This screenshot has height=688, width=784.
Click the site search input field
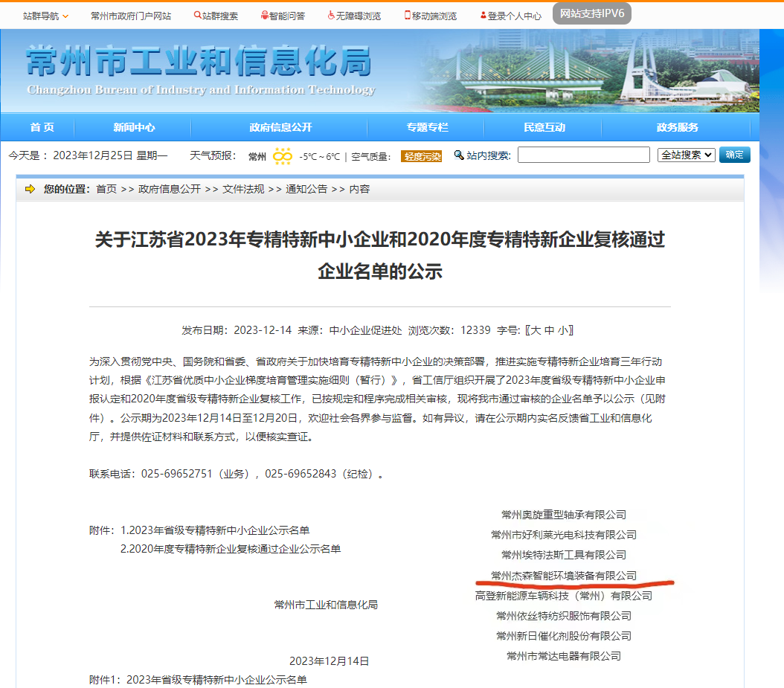(x=583, y=155)
